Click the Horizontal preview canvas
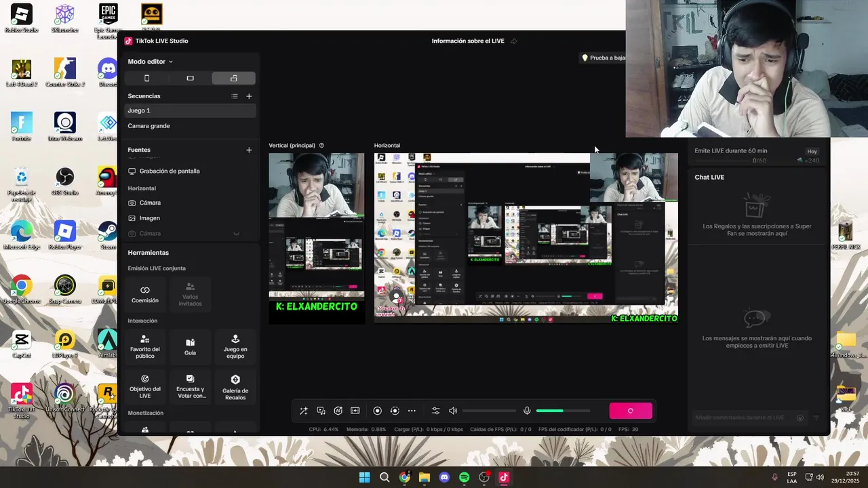868x488 pixels. (526, 238)
